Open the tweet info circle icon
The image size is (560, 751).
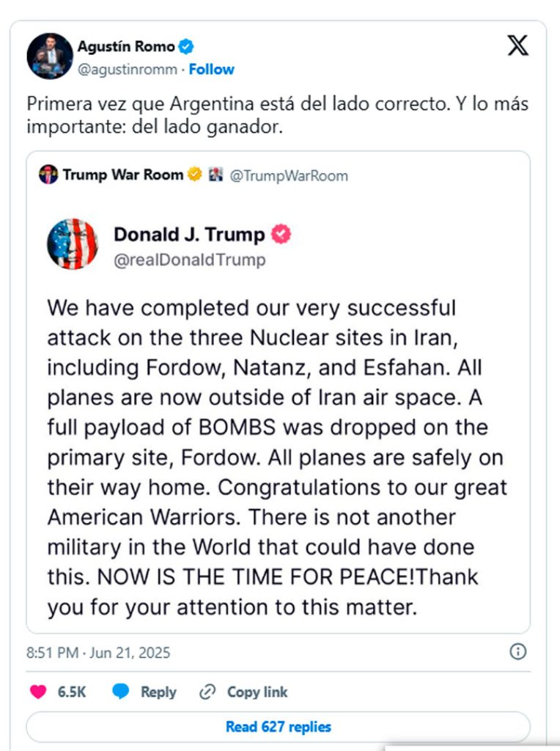(518, 651)
